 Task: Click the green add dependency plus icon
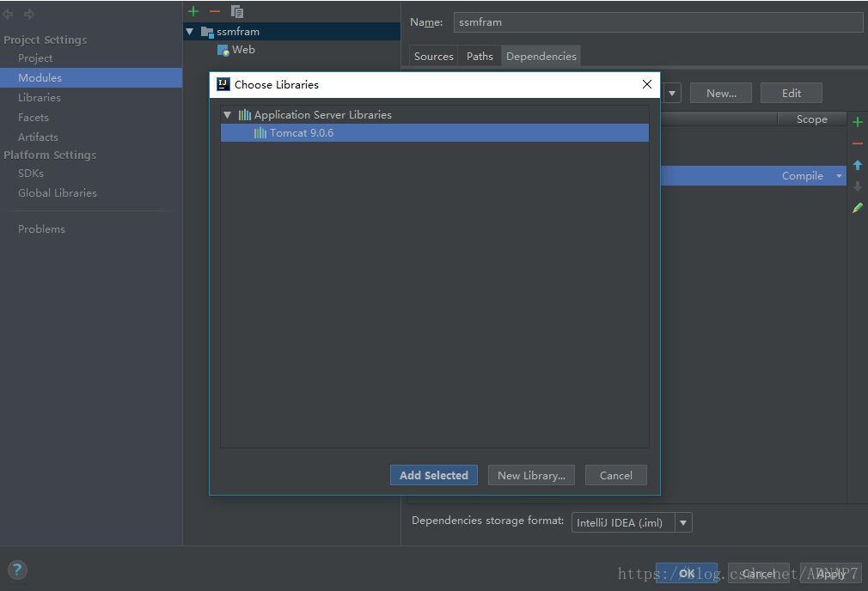[x=858, y=122]
